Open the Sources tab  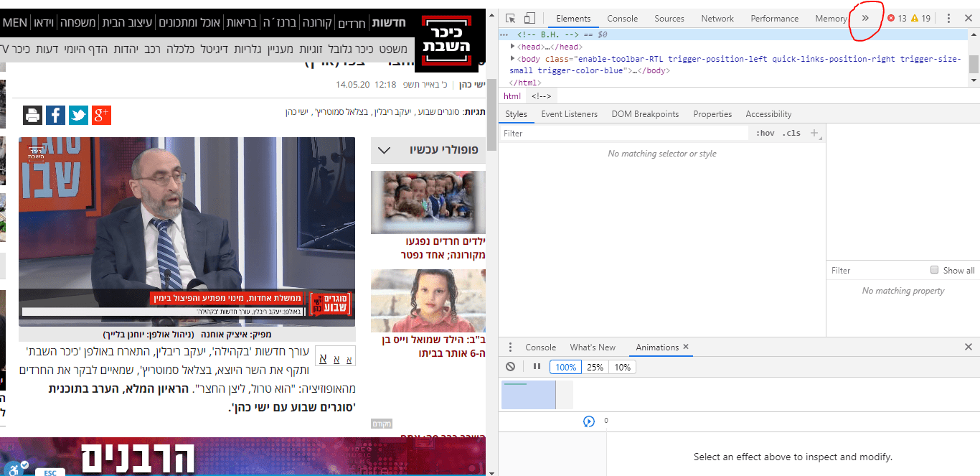[669, 19]
